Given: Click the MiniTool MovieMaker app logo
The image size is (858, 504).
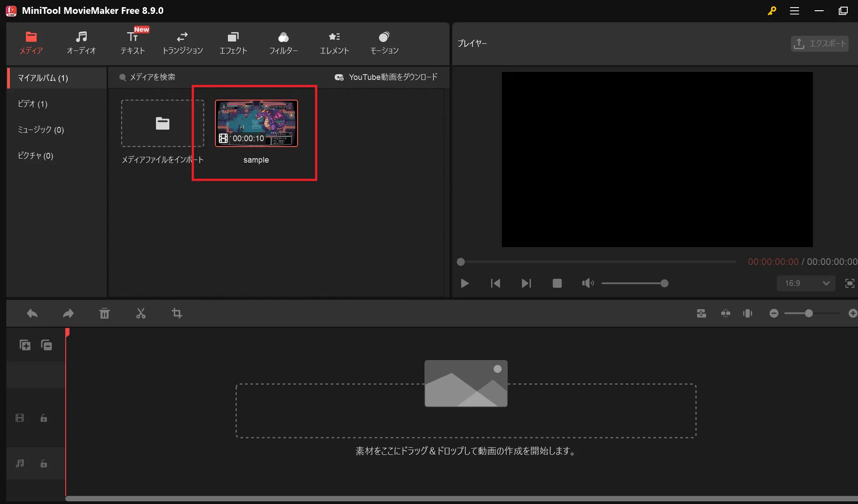Looking at the screenshot, I should 11,11.
